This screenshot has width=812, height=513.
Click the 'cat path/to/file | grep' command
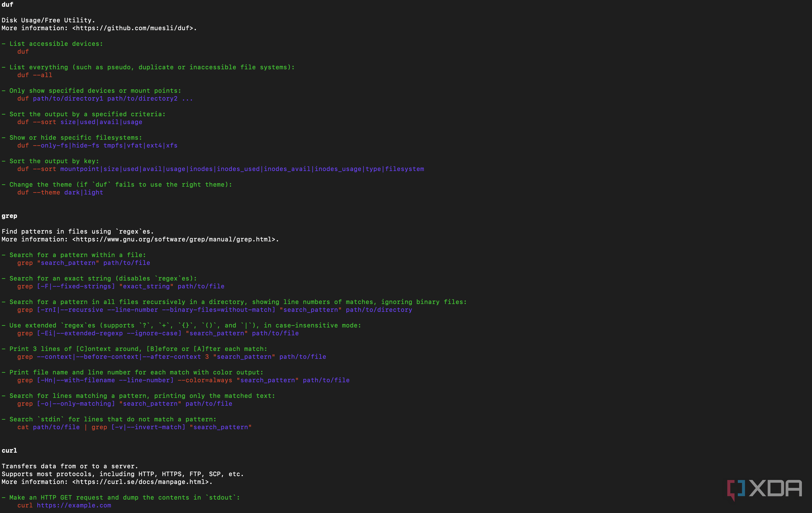point(135,427)
